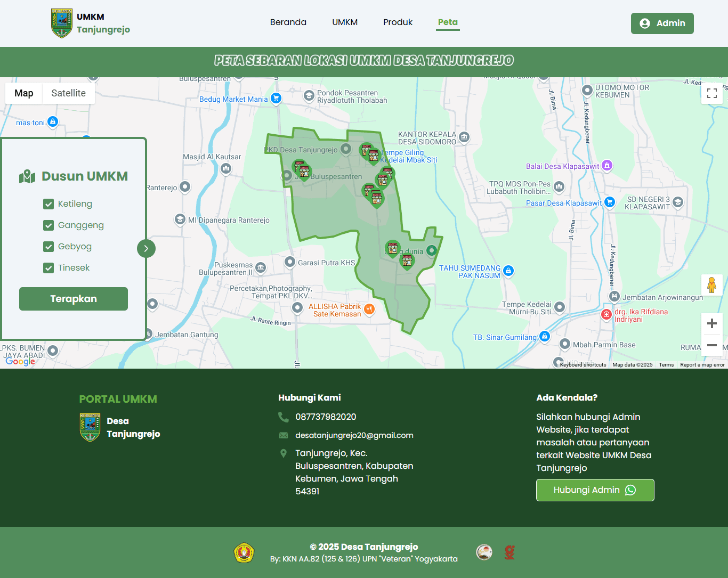Enter fullscreen using the map fullscreen icon
Screen dimensions: 728x578
point(712,93)
